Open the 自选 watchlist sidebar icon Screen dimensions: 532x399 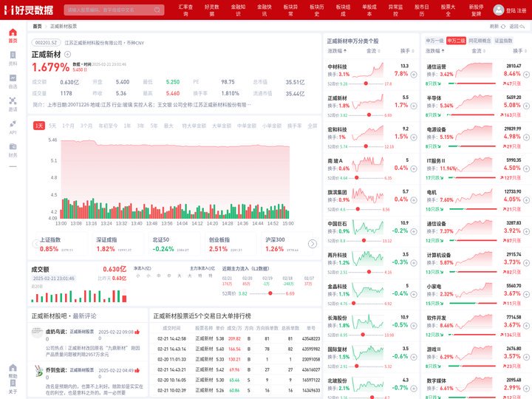click(13, 78)
